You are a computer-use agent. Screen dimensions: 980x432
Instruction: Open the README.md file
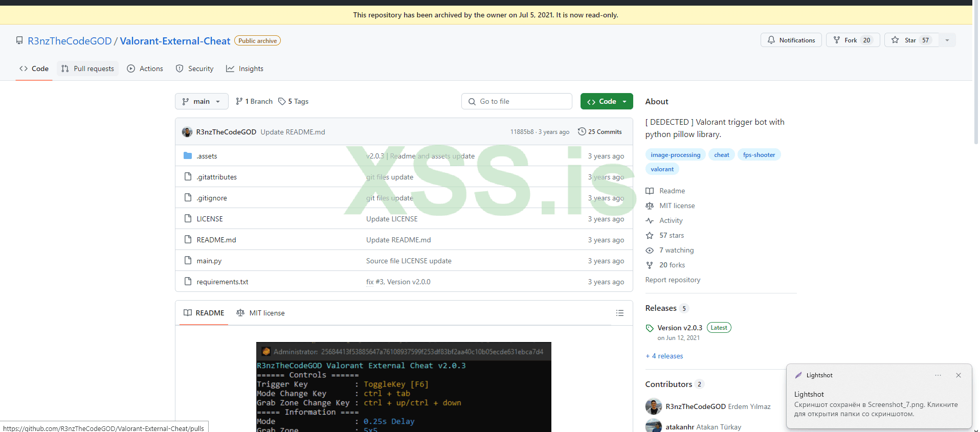pos(216,240)
